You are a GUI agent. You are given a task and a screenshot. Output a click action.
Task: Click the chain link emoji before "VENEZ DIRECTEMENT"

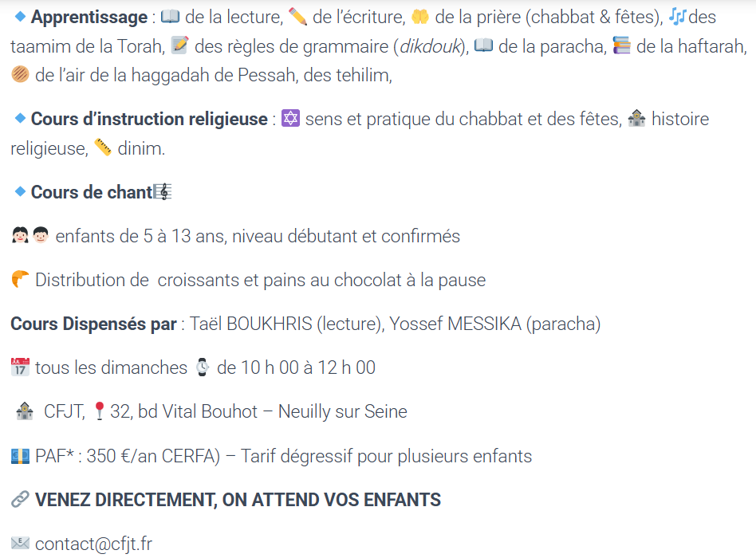click(20, 500)
